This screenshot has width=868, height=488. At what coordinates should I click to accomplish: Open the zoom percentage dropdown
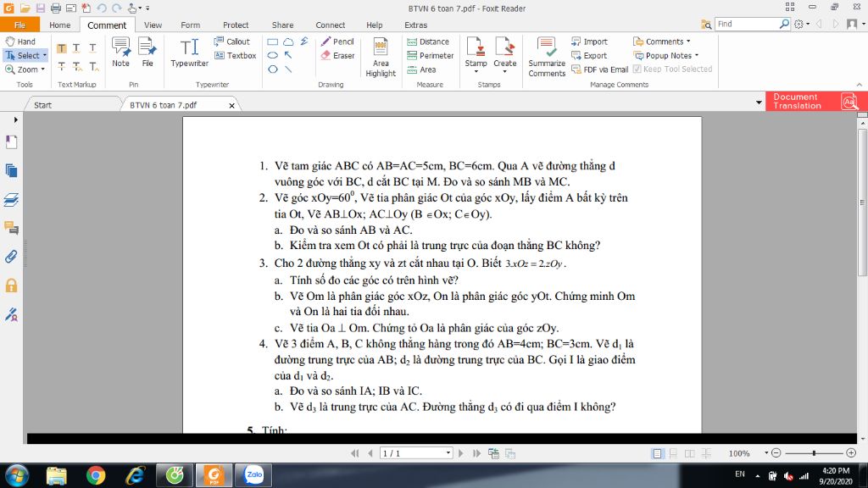[766, 453]
